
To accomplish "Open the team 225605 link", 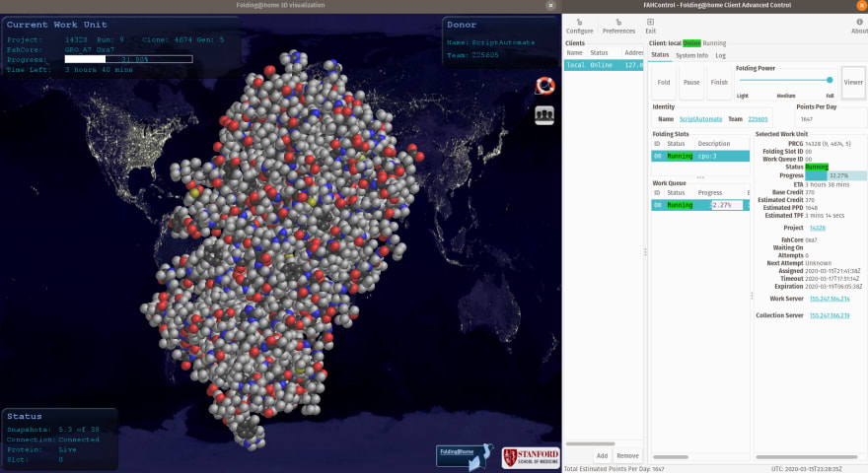I will click(758, 119).
